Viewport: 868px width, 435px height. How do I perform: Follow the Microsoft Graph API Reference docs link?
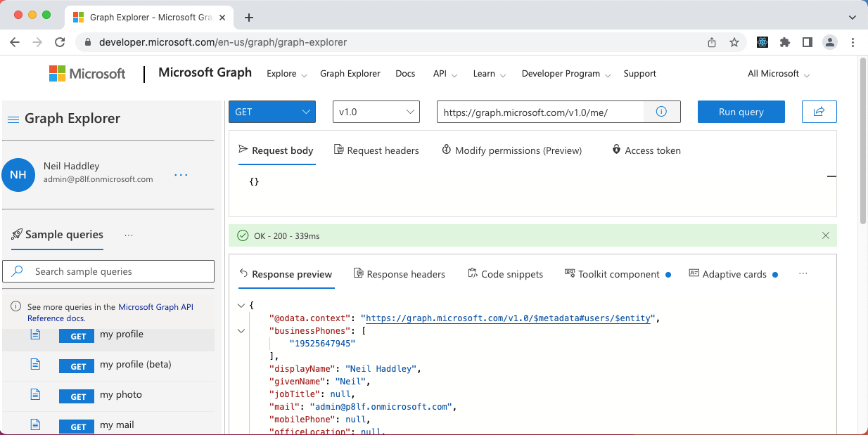pyautogui.click(x=155, y=307)
